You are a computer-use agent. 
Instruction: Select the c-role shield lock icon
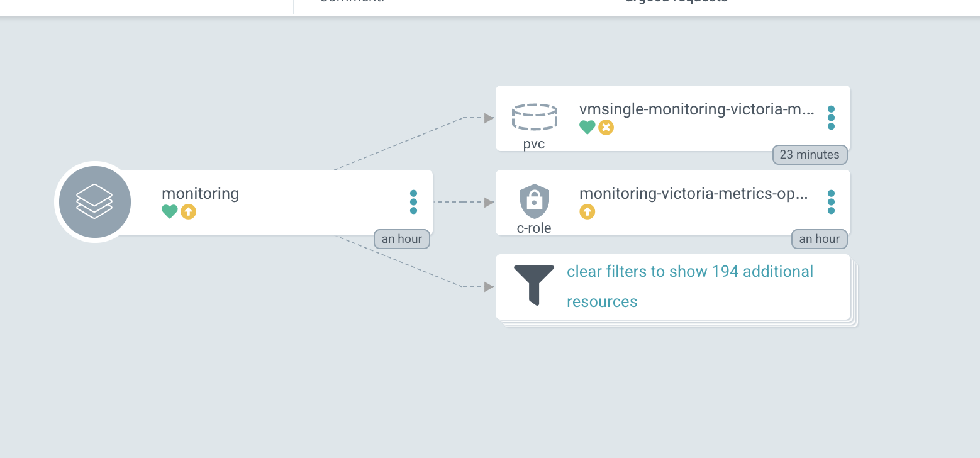click(x=535, y=203)
